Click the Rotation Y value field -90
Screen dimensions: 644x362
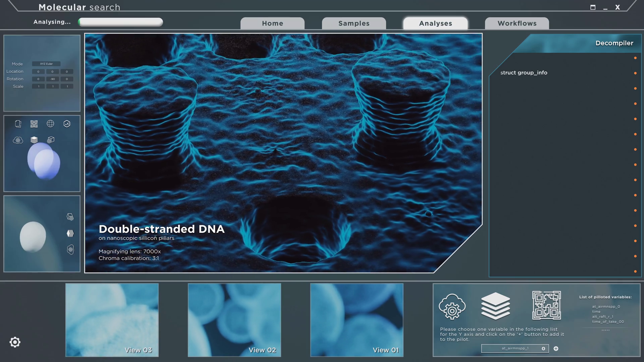point(52,79)
